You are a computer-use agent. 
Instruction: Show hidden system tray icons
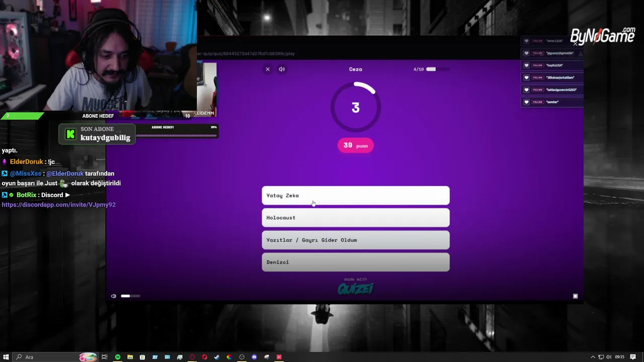pyautogui.click(x=593, y=357)
